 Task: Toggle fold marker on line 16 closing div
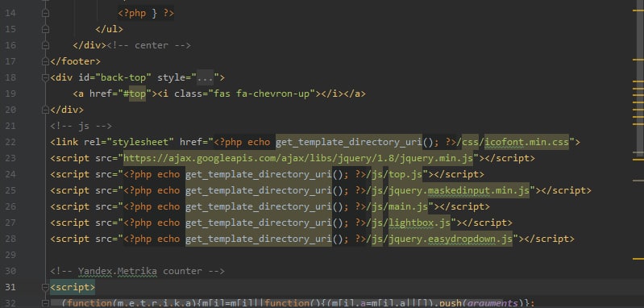(45, 45)
